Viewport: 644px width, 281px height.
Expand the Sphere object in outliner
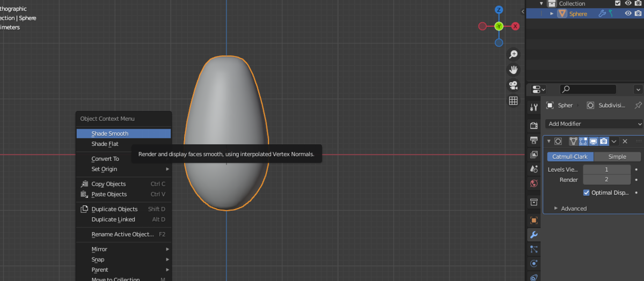coord(552,13)
